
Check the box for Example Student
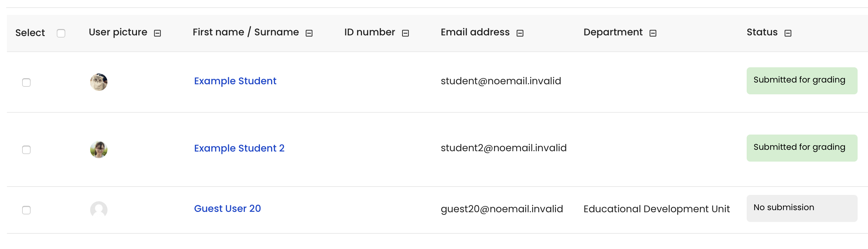[26, 83]
